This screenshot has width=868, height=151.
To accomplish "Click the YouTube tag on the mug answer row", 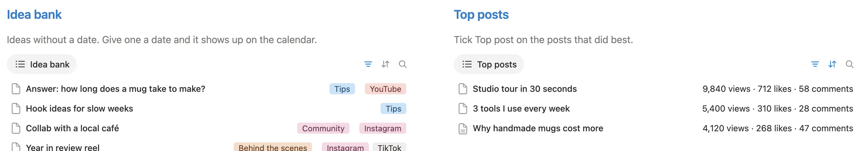I will pos(385,89).
